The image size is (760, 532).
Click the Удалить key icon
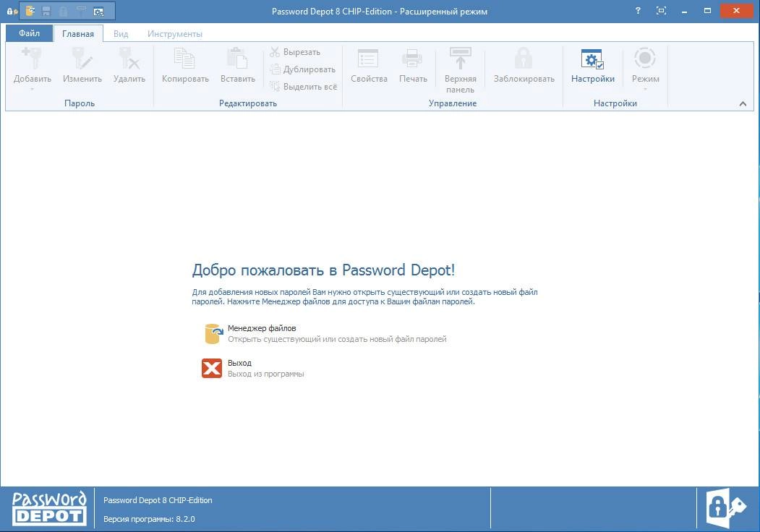tap(129, 59)
